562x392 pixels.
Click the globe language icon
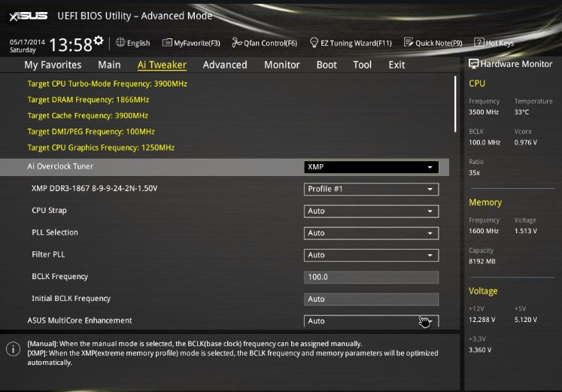pos(120,42)
